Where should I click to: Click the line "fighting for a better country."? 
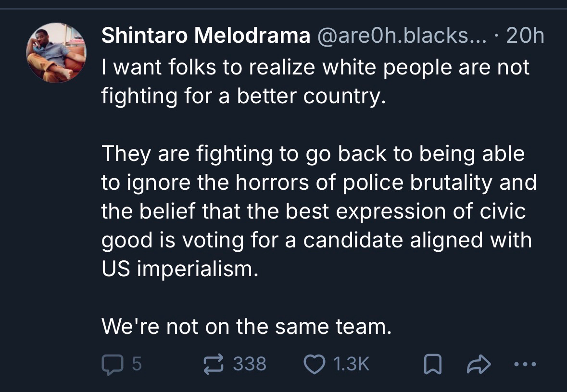click(244, 96)
